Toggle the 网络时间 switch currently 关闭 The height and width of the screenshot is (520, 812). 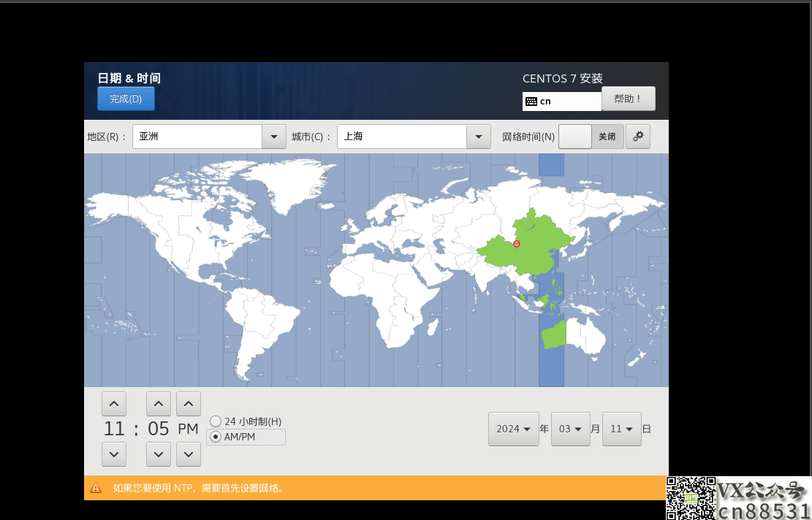[x=591, y=137]
